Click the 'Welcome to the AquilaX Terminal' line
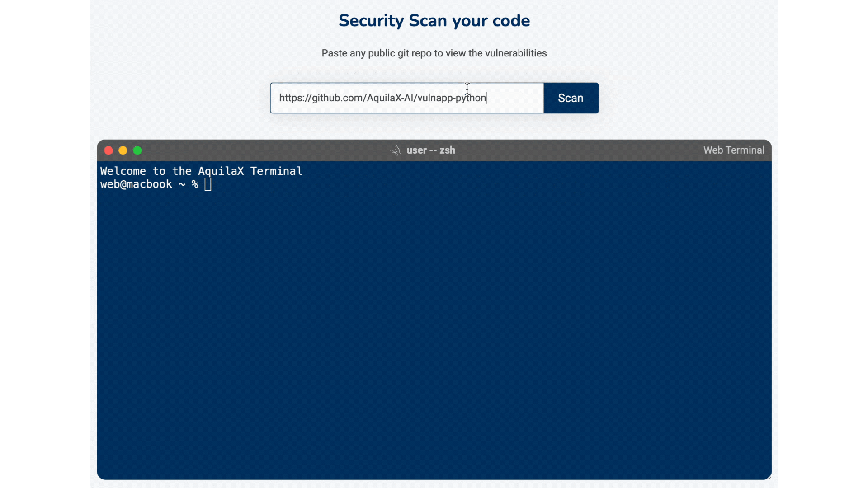868x488 pixels. point(201,171)
